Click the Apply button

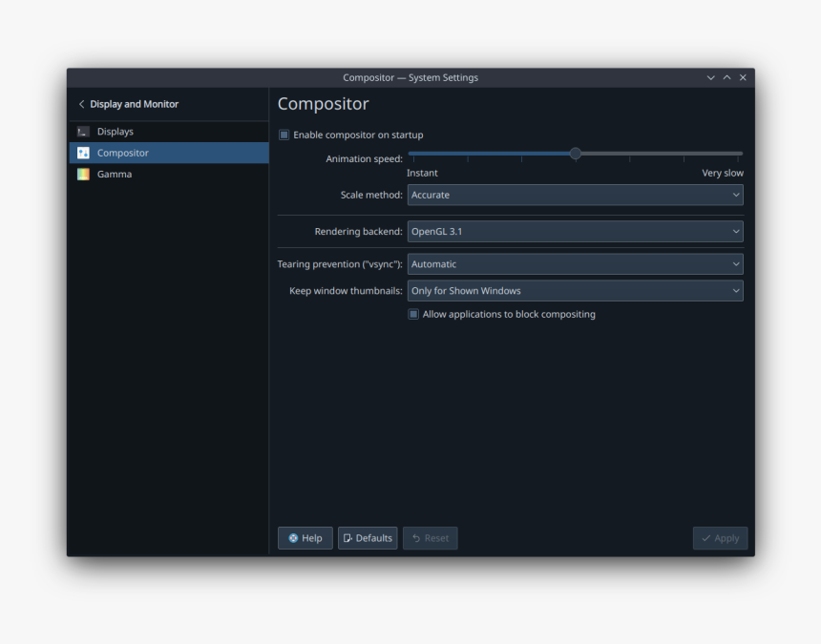click(720, 538)
